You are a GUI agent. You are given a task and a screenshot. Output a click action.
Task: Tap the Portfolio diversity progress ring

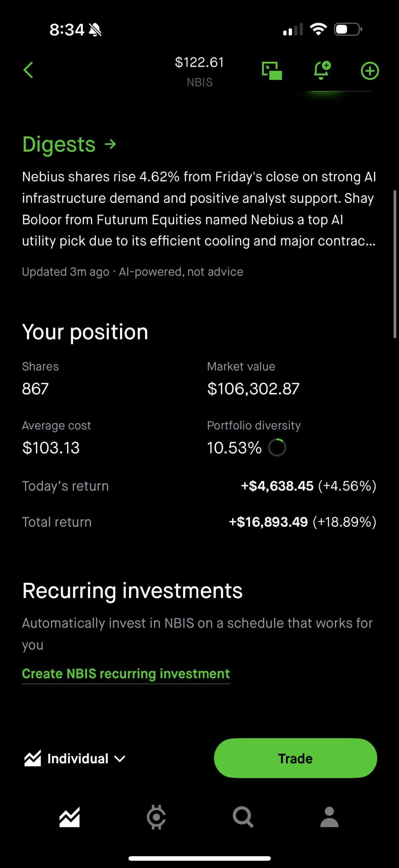point(277,448)
